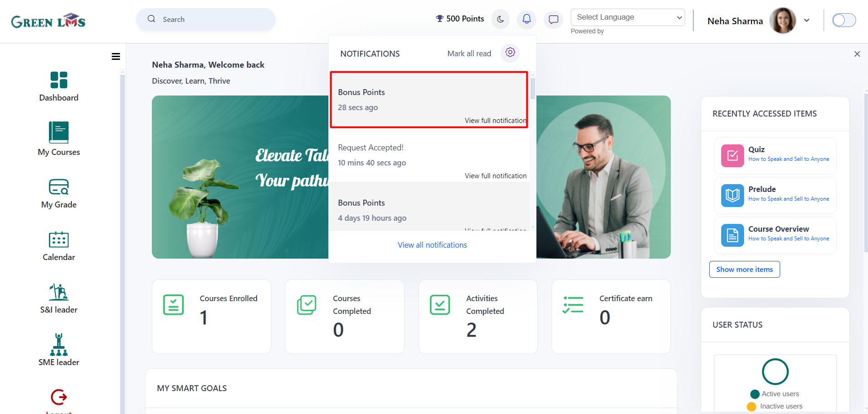This screenshot has height=414, width=868.
Task: Click the red Logout icon
Action: point(59,397)
